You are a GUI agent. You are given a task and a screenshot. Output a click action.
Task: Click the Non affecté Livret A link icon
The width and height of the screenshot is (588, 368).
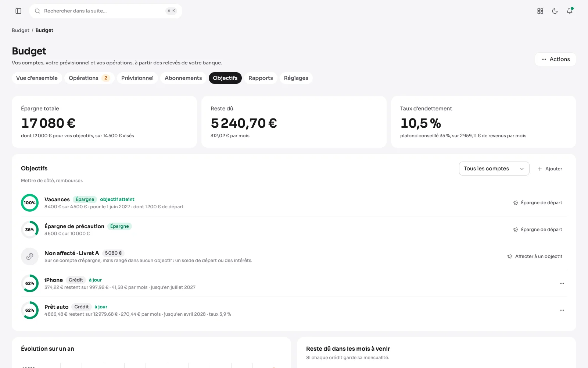(x=30, y=256)
